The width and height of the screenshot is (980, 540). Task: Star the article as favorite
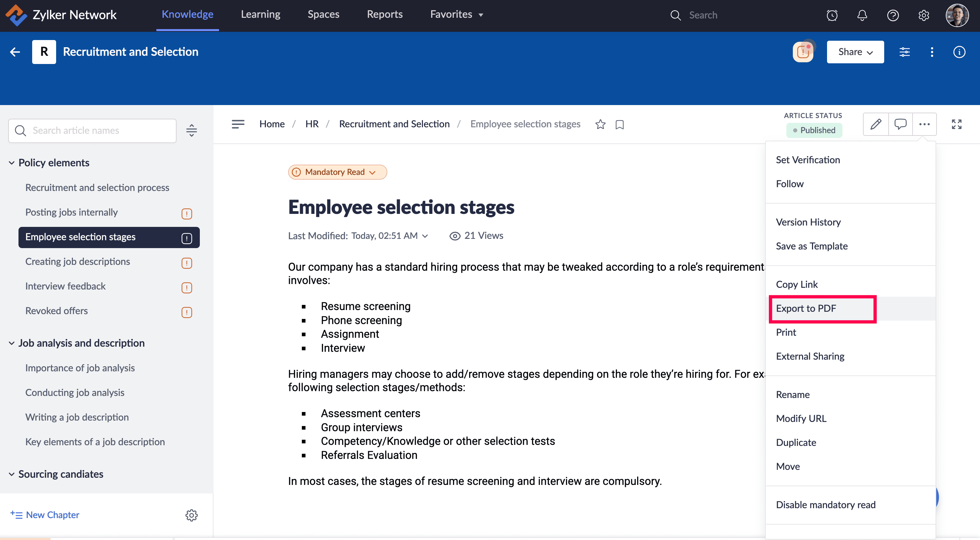pos(600,124)
